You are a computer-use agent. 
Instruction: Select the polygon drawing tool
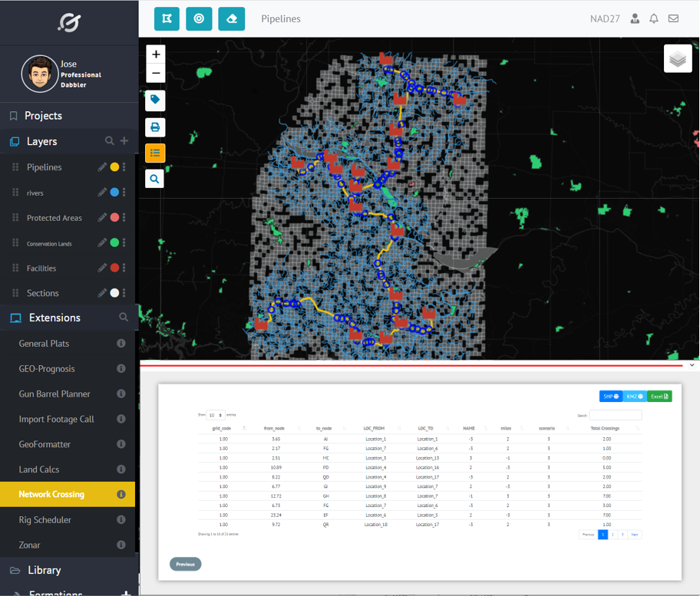pyautogui.click(x=167, y=18)
